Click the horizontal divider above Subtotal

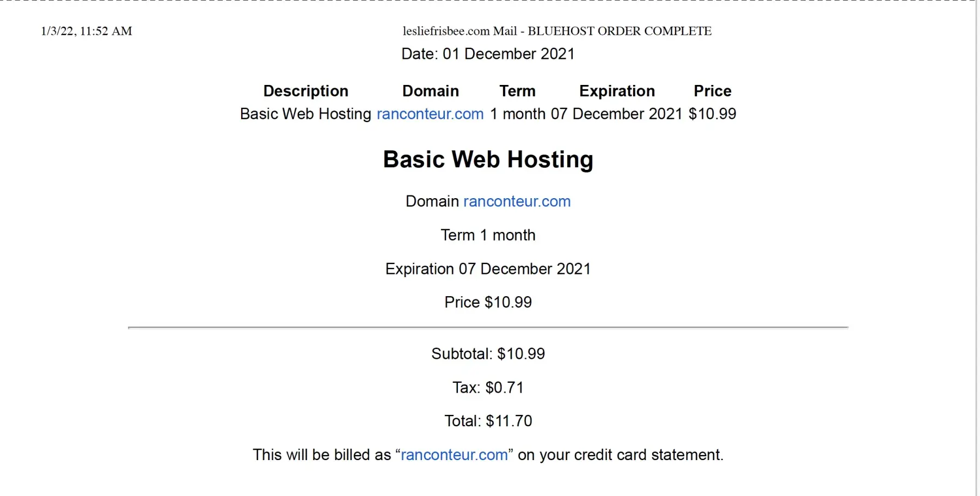point(488,327)
